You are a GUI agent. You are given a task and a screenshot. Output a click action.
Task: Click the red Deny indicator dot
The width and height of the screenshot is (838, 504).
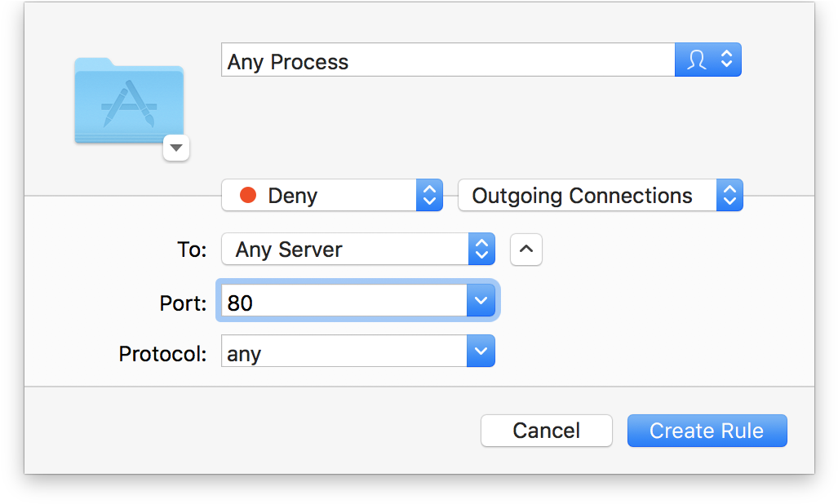(x=248, y=196)
